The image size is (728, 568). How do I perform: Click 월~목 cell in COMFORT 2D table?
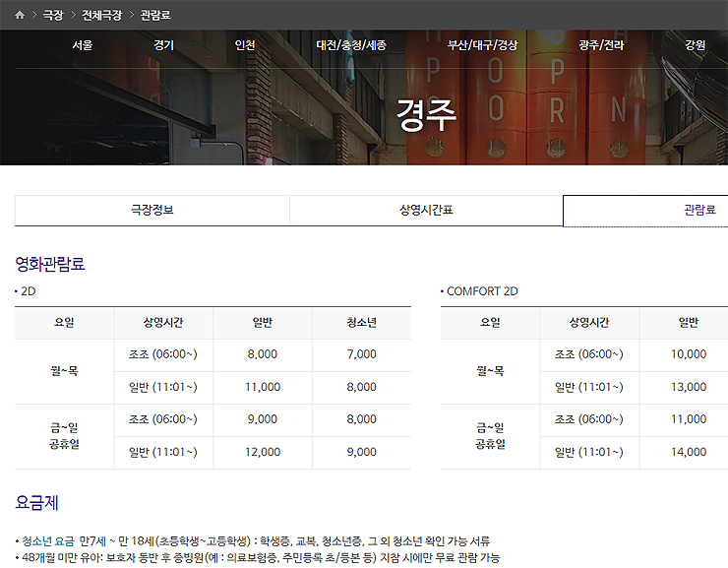coord(490,371)
